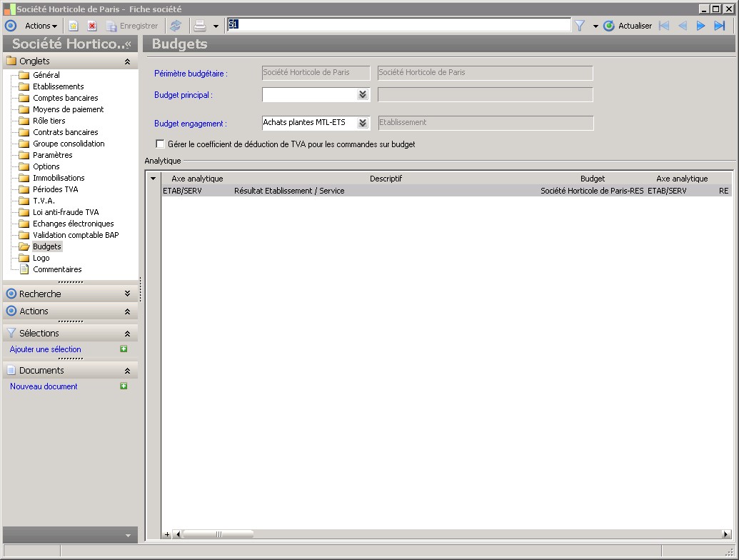Click the Budget column header
The height and width of the screenshot is (560, 739).
pos(593,179)
